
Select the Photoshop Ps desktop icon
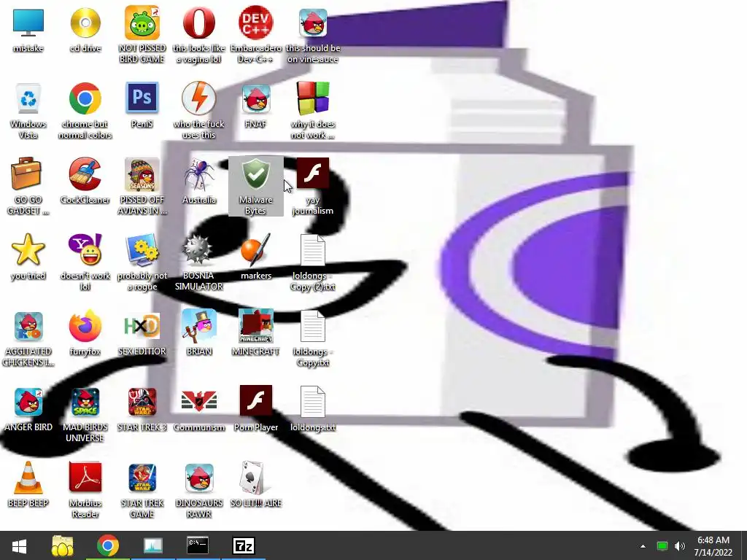(142, 98)
